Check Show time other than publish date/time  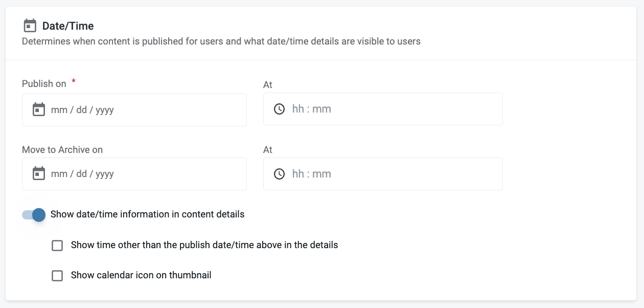(x=57, y=246)
